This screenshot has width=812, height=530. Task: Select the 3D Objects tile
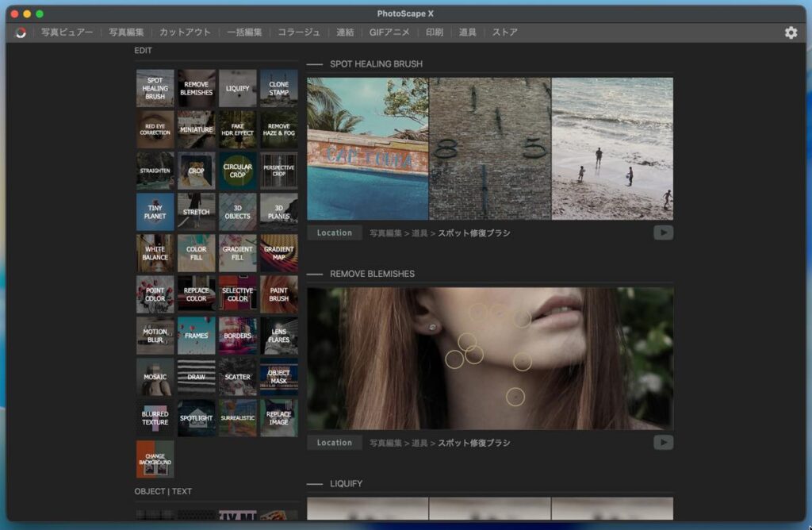(x=238, y=212)
